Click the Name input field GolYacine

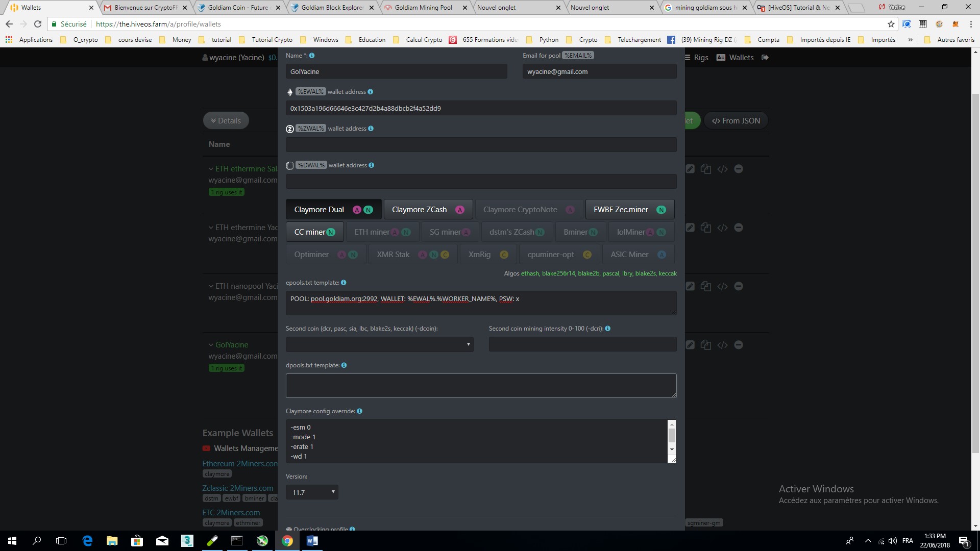pos(397,72)
